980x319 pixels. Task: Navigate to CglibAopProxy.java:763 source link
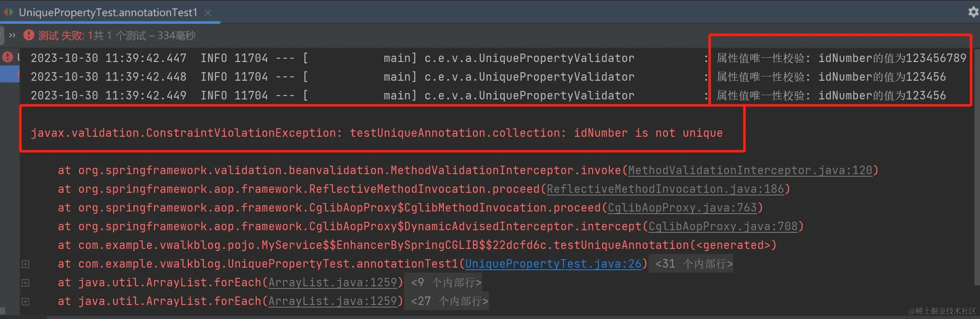[682, 208]
